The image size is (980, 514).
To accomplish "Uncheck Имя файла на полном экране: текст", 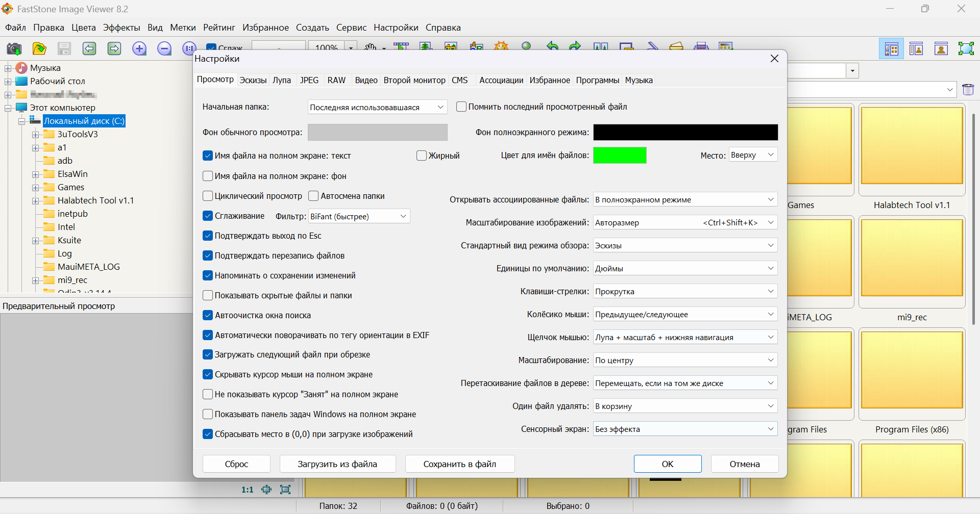I will tap(208, 156).
